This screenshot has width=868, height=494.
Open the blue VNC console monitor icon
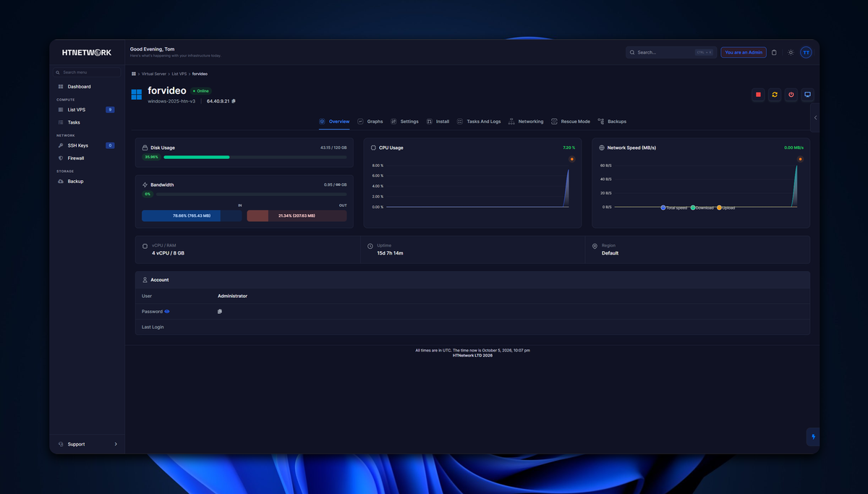[808, 95]
